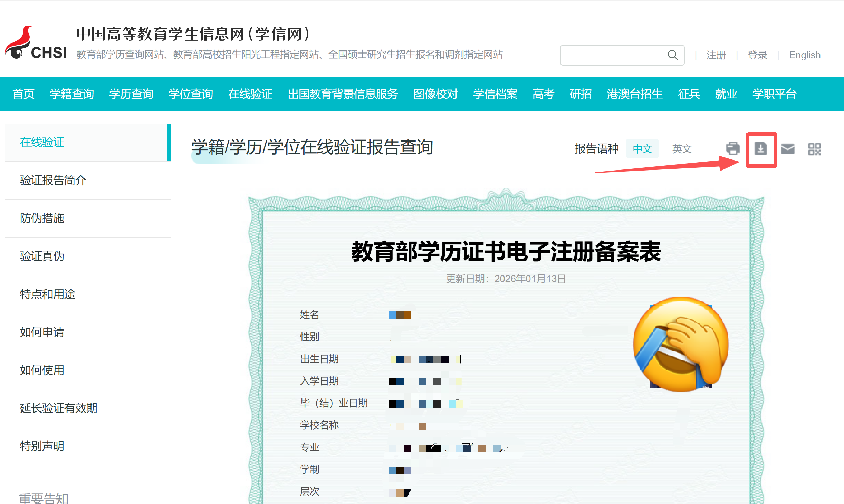Open 学历查询 in the navigation bar

pyautogui.click(x=131, y=94)
